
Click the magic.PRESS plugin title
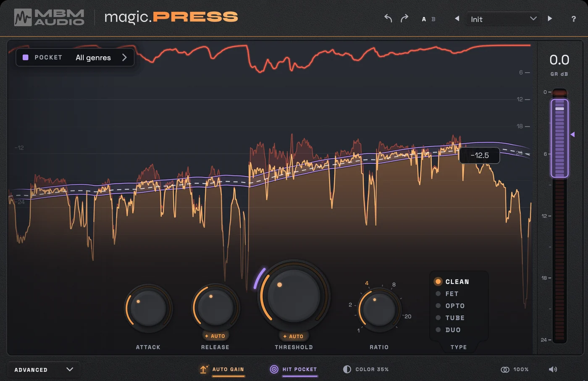[x=171, y=17]
